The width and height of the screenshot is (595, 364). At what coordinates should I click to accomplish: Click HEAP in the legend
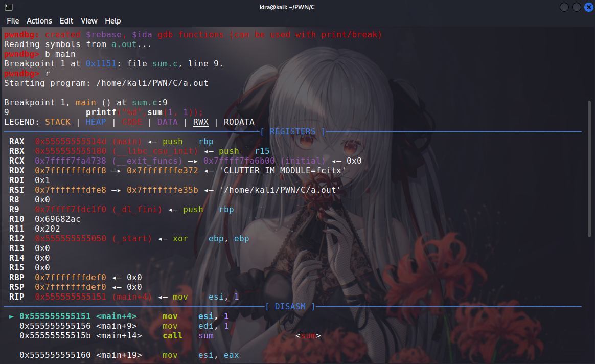pos(96,122)
